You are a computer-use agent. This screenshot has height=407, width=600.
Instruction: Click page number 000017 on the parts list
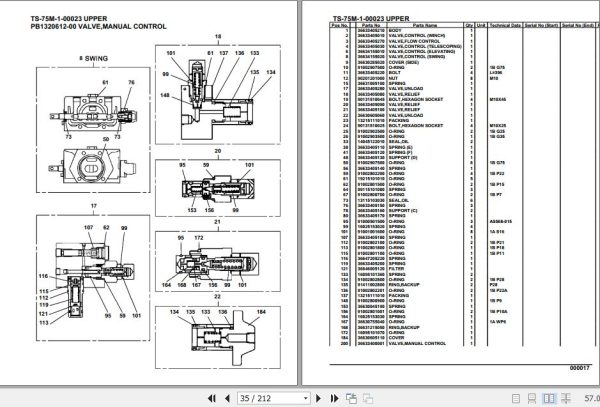[580, 368]
